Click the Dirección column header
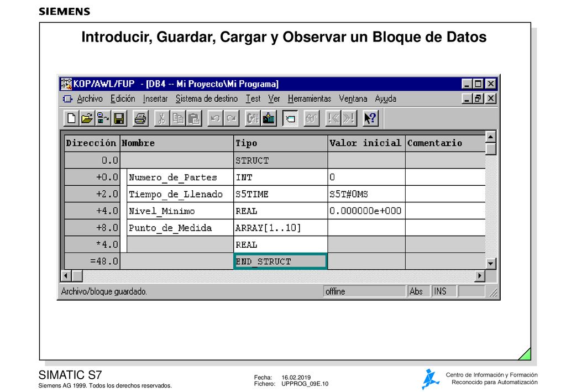The height and width of the screenshot is (392, 566). (x=91, y=143)
